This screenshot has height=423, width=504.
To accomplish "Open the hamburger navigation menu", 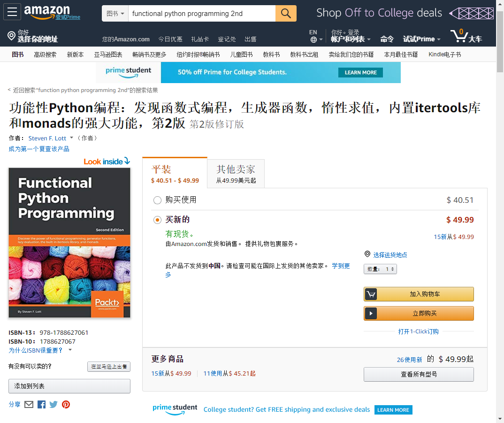I will [x=12, y=12].
